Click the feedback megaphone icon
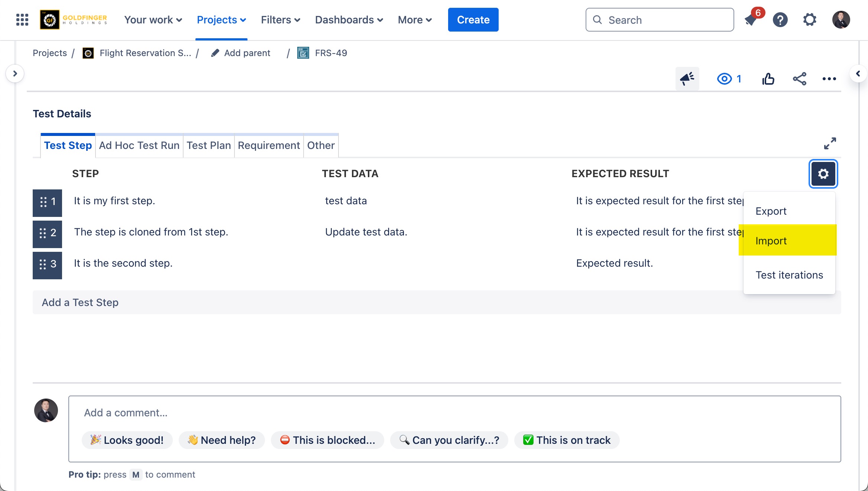Viewport: 868px width, 491px height. [687, 79]
